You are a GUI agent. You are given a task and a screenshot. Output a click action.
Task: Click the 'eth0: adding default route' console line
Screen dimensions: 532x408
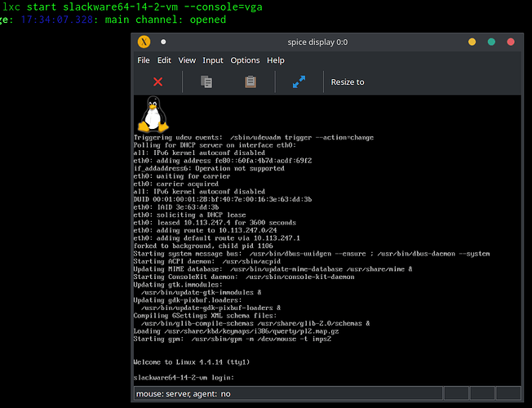(x=216, y=238)
